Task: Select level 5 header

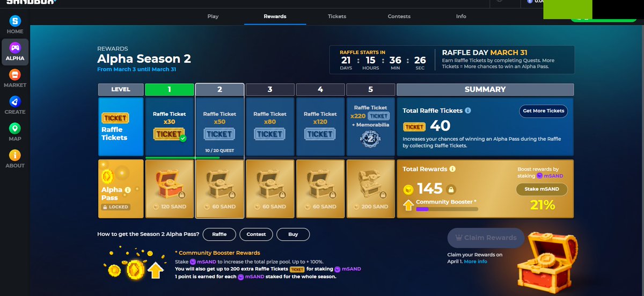Action: click(x=371, y=90)
